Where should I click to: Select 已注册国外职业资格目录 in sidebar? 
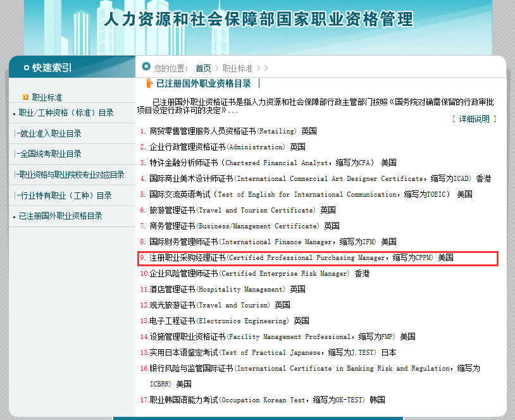[61, 216]
